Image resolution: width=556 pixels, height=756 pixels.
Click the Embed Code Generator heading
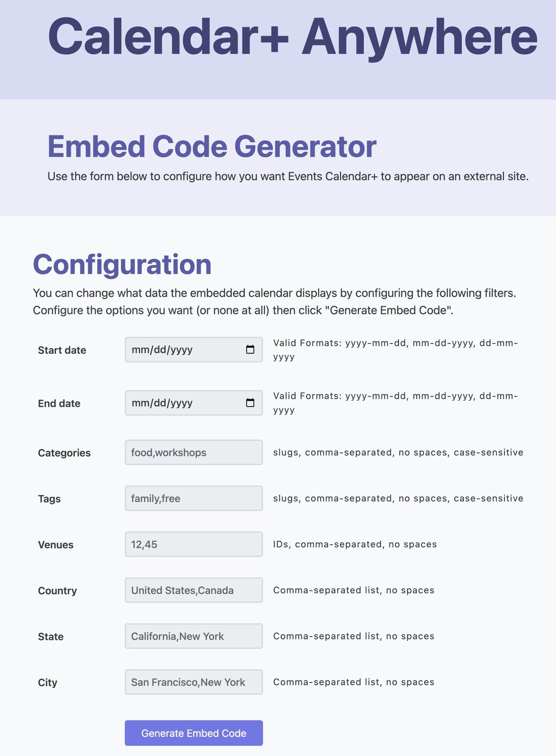[x=212, y=146]
